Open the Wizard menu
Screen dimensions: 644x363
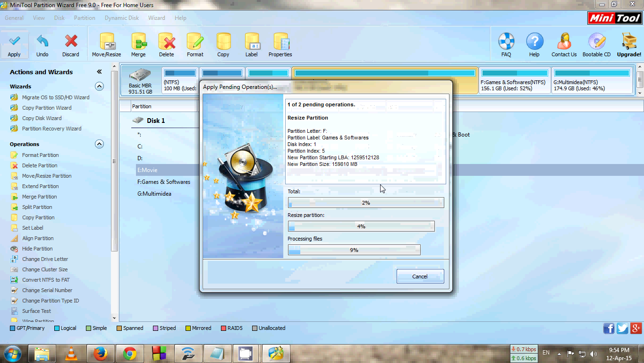coord(157,18)
